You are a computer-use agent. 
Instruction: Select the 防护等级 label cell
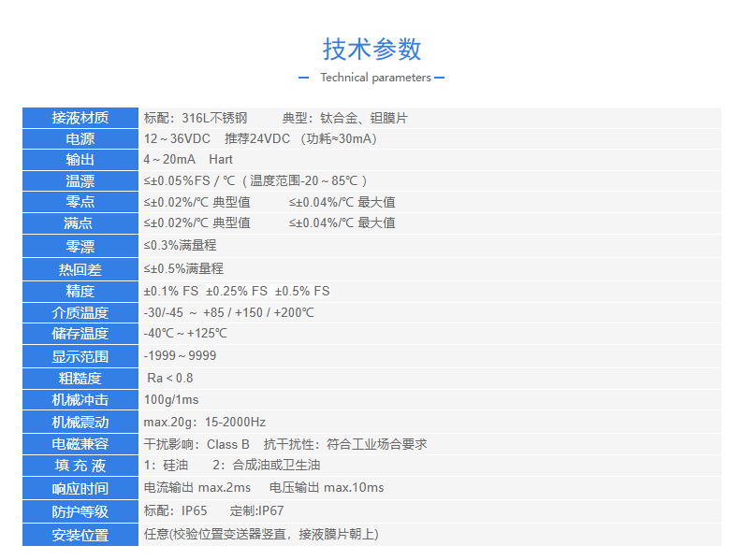[80, 511]
